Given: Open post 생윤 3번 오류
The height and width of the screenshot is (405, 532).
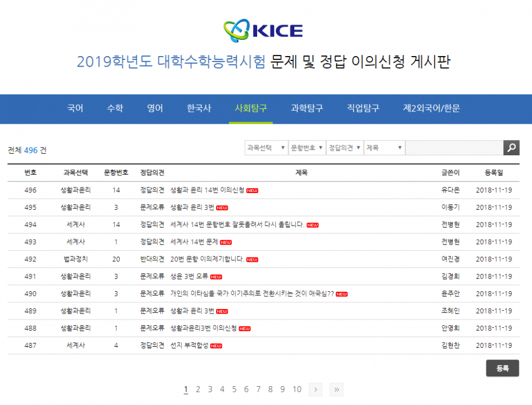Looking at the screenshot, I should [189, 277].
